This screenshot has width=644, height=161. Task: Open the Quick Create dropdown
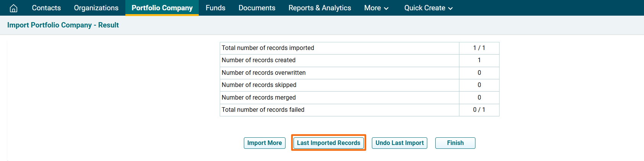pos(428,8)
